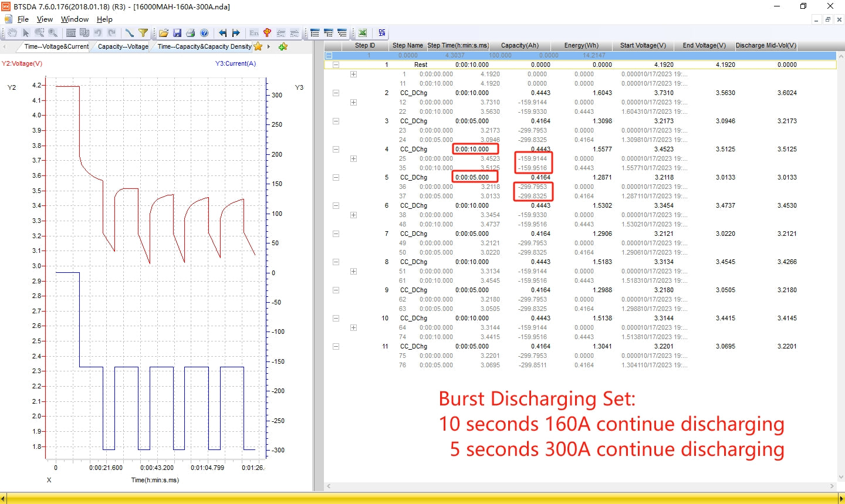Click the Step Name column header
This screenshot has width=845, height=504.
click(x=407, y=45)
